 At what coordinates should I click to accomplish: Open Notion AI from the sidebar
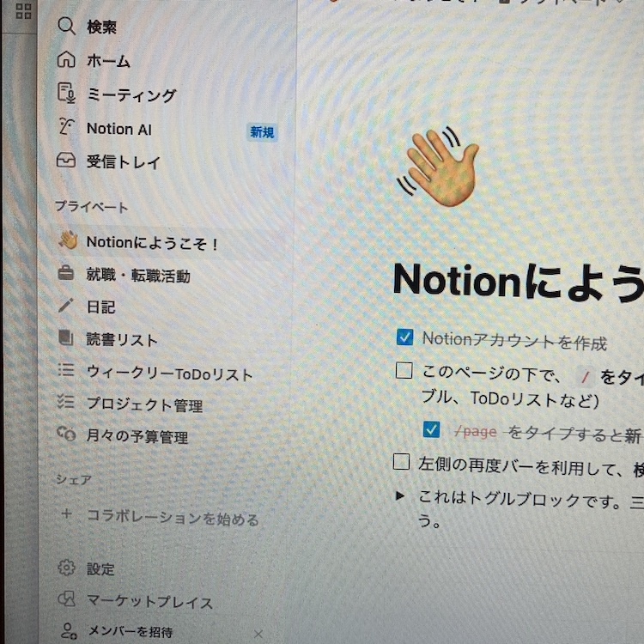[119, 129]
